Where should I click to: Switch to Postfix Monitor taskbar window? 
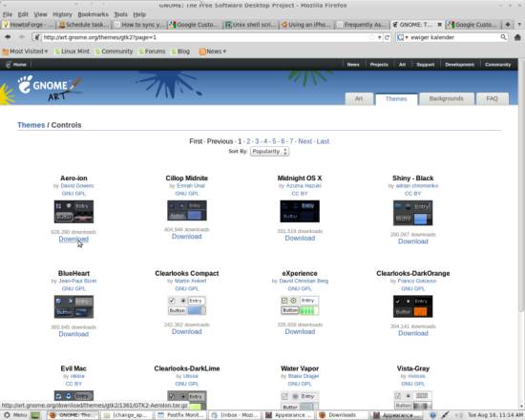pyautogui.click(x=181, y=415)
